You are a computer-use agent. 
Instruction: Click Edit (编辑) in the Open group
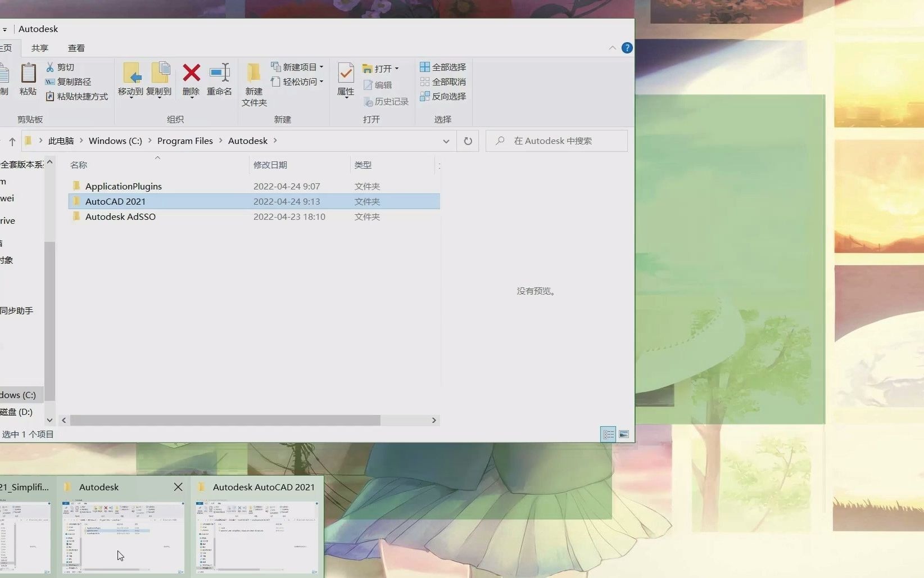pyautogui.click(x=378, y=85)
